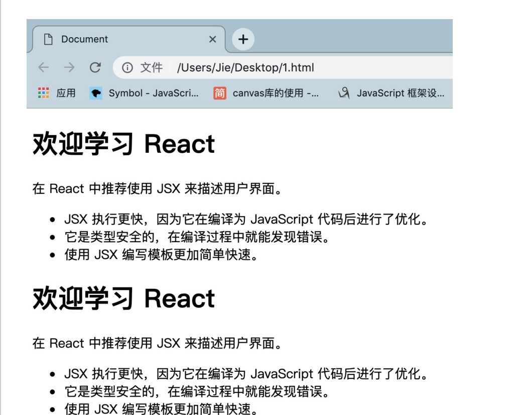Viewport: 532px width, 415px height.
Task: Click the forward navigation arrow
Action: click(x=69, y=67)
